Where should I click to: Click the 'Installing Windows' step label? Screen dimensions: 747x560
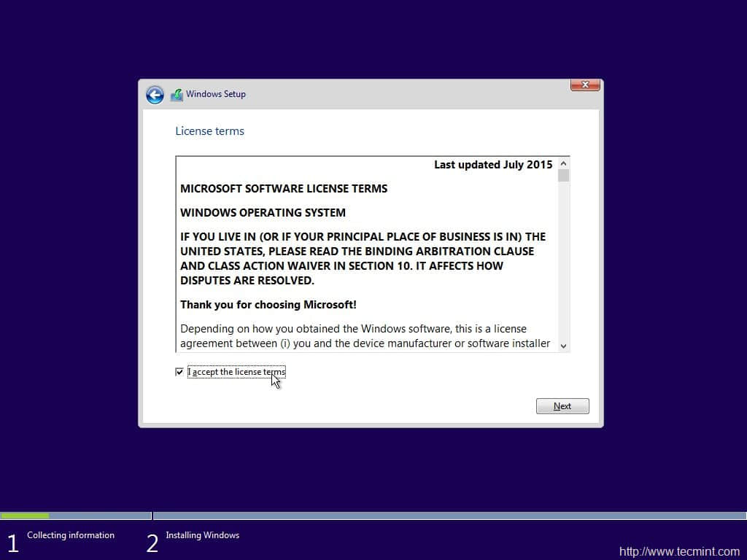[x=203, y=535]
